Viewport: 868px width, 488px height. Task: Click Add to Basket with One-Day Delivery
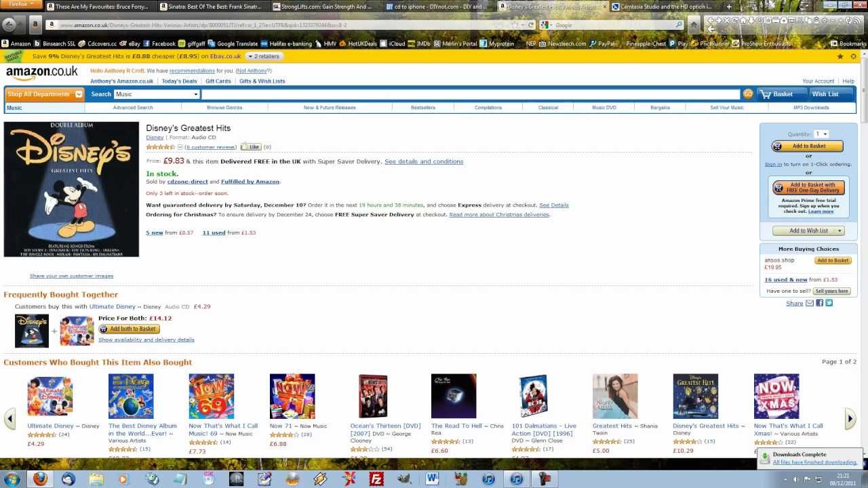click(808, 188)
